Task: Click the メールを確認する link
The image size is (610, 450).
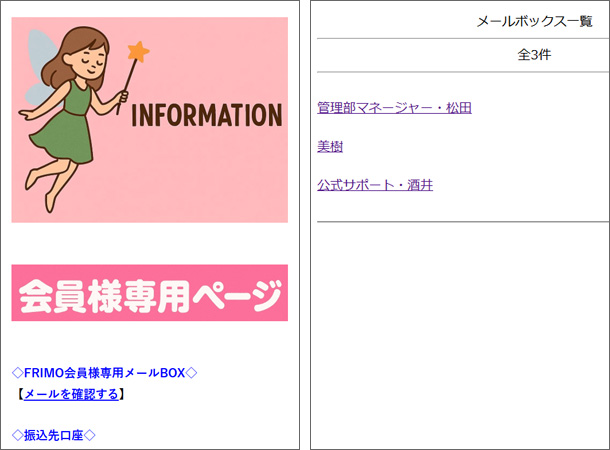Action: pyautogui.click(x=70, y=394)
